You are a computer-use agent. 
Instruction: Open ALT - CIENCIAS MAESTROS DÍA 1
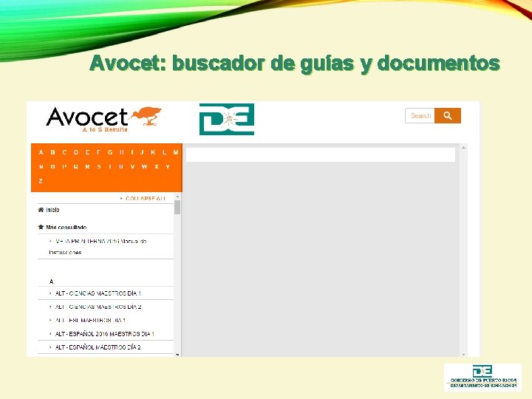tap(98, 293)
